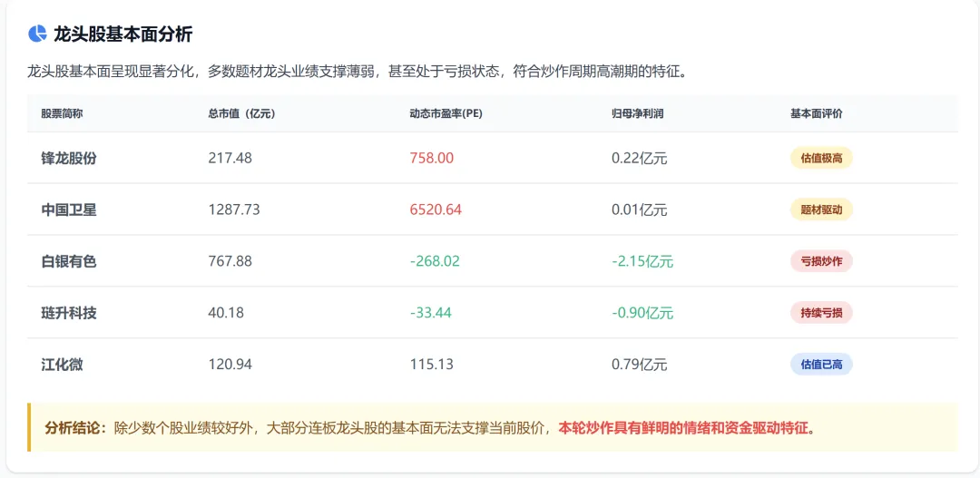Viewport: 980px width, 478px height.
Task: Click the green PE value -33.44
Action: click(431, 313)
